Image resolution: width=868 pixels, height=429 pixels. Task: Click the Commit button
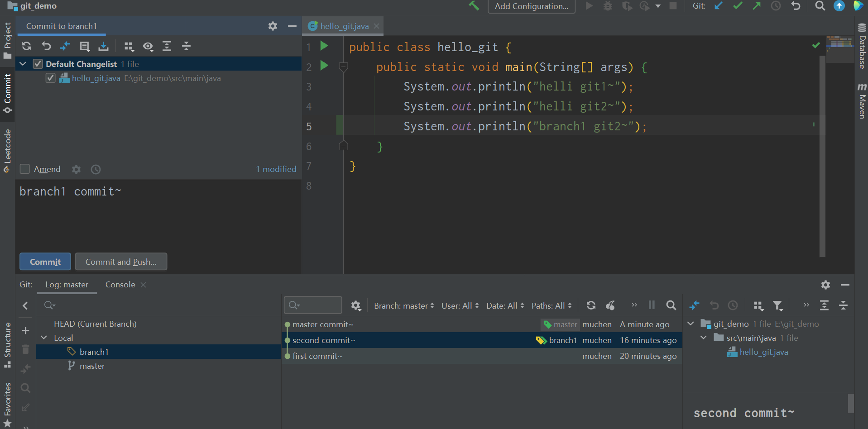45,262
